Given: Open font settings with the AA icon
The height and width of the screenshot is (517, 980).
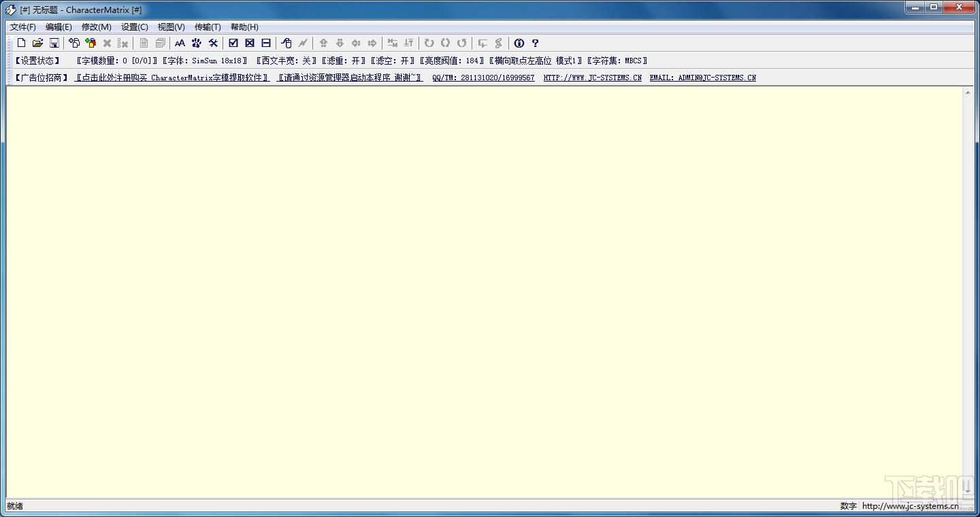Looking at the screenshot, I should pyautogui.click(x=180, y=43).
